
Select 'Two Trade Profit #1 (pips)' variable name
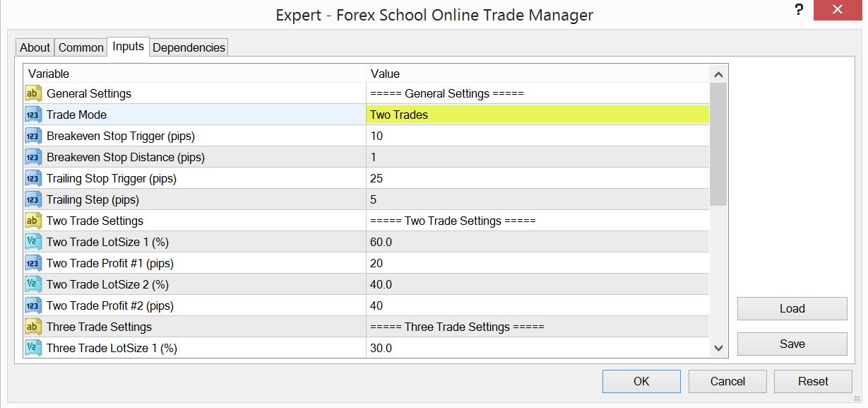coord(110,263)
